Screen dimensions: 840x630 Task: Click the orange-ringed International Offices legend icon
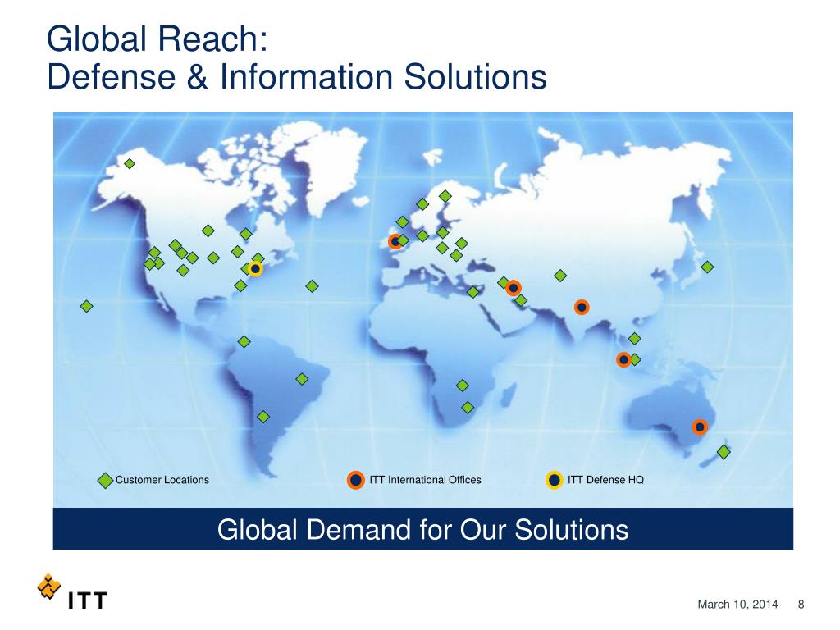coord(356,480)
